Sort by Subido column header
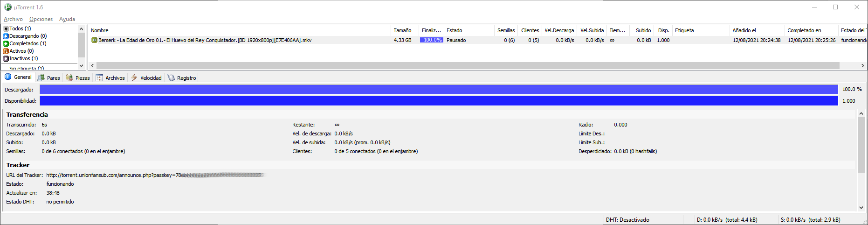868x225 pixels. tap(642, 30)
